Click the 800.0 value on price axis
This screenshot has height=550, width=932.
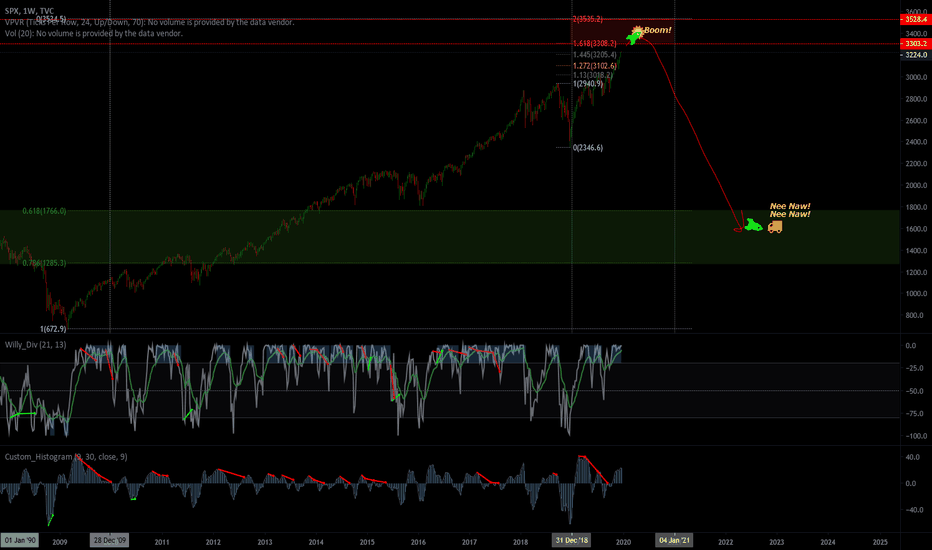point(914,315)
